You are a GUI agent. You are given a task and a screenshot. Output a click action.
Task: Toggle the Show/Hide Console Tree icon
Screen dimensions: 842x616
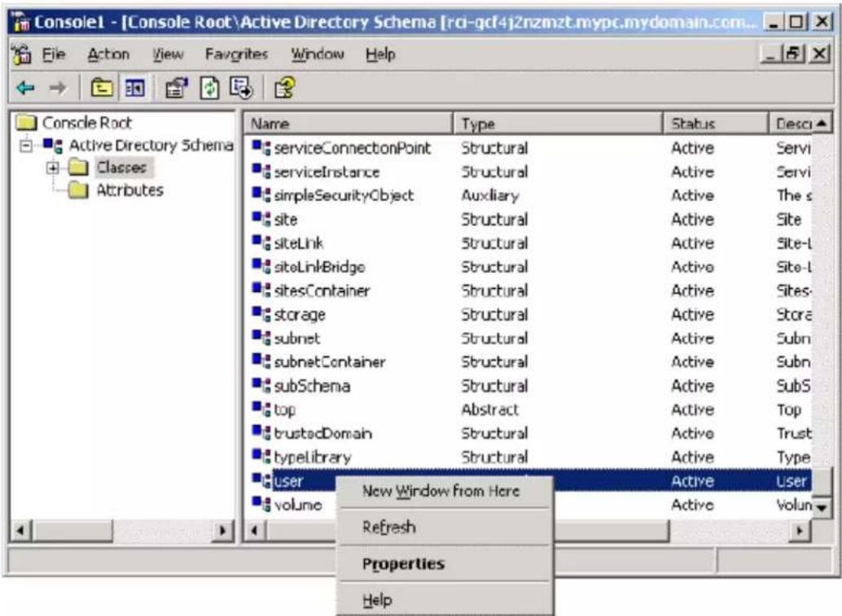(134, 87)
